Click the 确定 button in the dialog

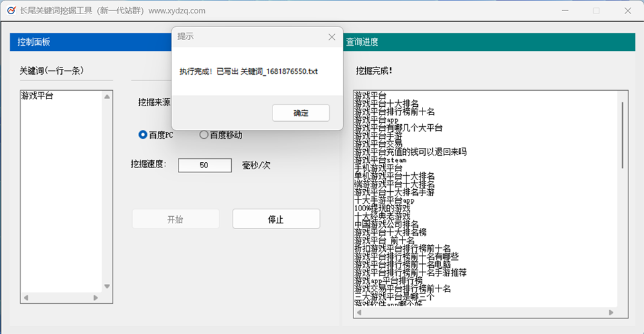(x=301, y=113)
